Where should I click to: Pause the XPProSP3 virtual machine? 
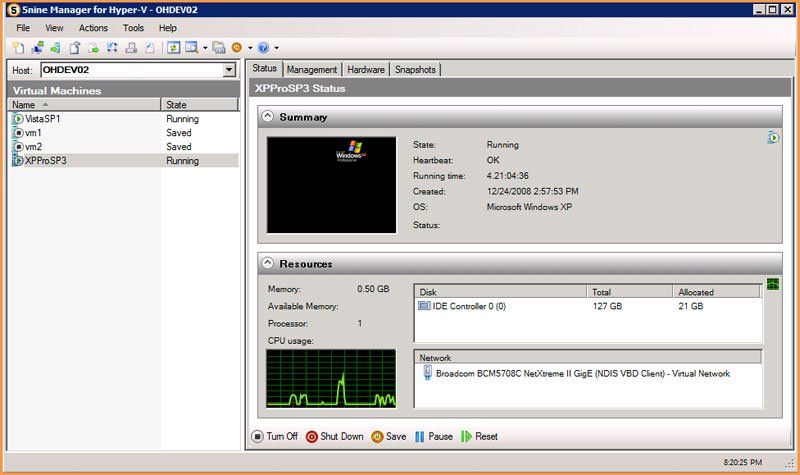coord(434,437)
